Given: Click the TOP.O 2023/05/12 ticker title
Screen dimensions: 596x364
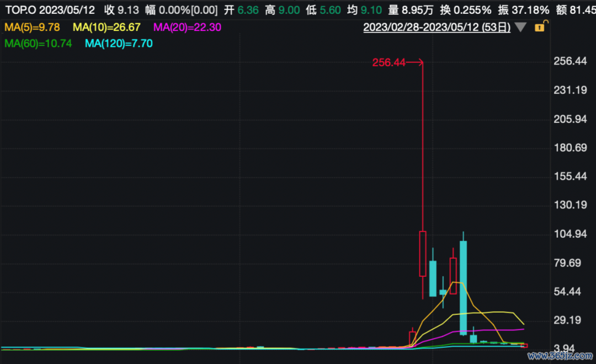Looking at the screenshot, I should pos(50,10).
